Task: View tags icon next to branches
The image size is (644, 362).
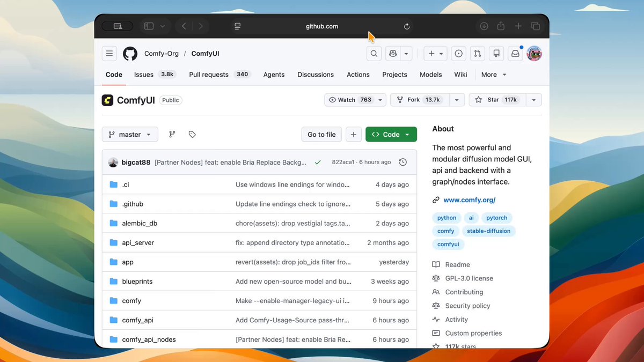Action: 192,135
